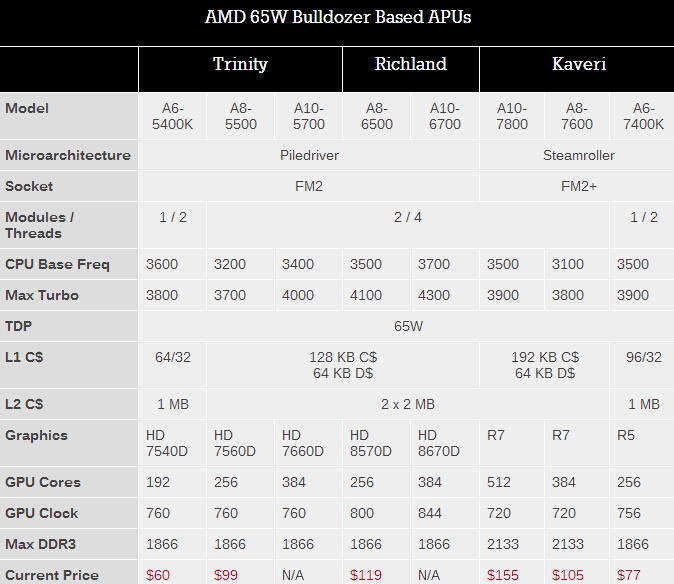
Task: Click the A8-7600 model cell
Action: 577,116
